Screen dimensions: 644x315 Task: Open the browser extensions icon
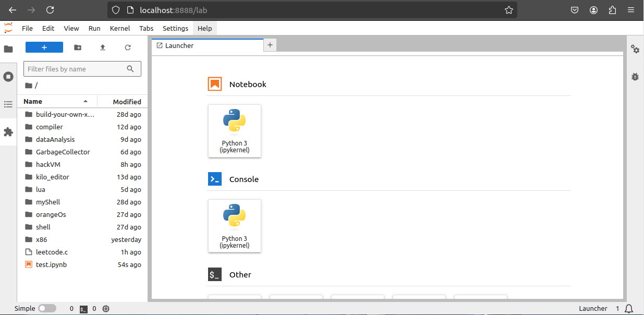[613, 10]
